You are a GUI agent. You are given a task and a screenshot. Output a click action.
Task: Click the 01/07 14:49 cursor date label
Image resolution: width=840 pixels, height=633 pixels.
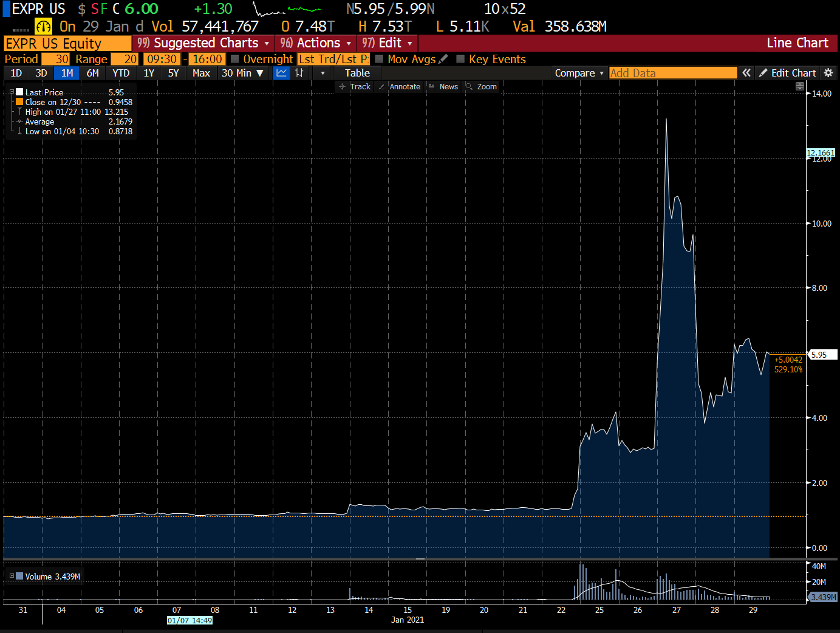pyautogui.click(x=190, y=620)
